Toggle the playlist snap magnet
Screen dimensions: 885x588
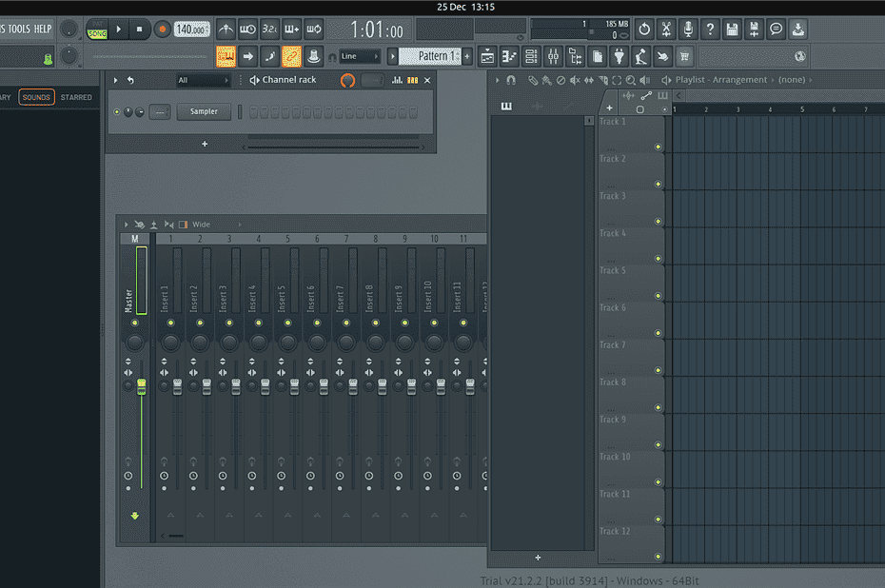coord(511,80)
